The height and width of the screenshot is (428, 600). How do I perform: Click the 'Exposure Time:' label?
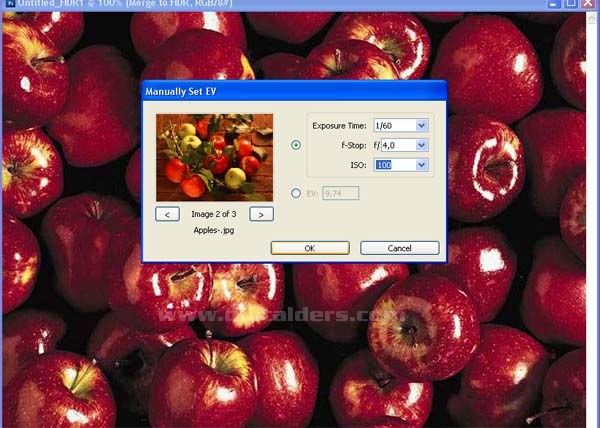coord(339,126)
